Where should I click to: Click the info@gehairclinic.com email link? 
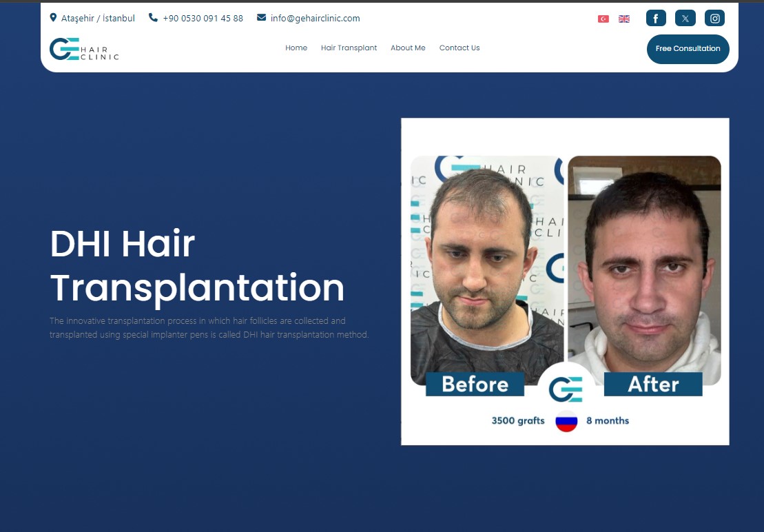pos(315,19)
